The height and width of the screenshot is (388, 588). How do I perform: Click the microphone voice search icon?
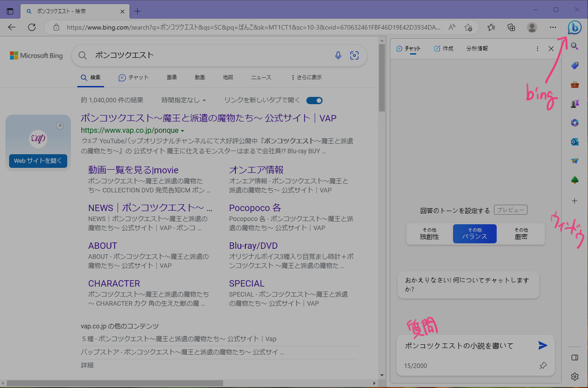(338, 55)
